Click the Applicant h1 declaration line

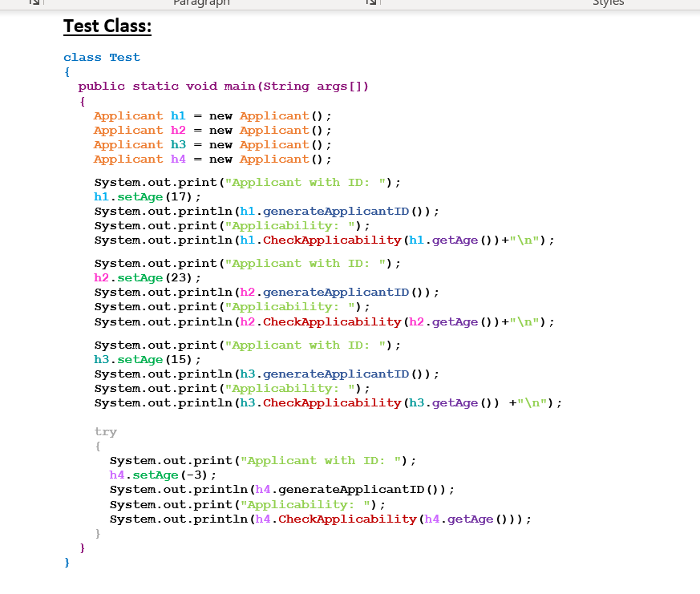pyautogui.click(x=212, y=115)
